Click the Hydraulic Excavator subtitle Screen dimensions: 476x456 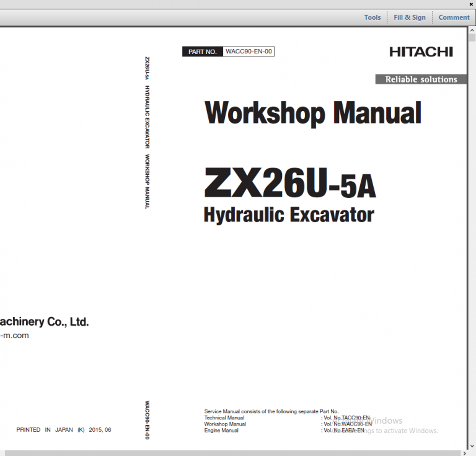pos(289,215)
